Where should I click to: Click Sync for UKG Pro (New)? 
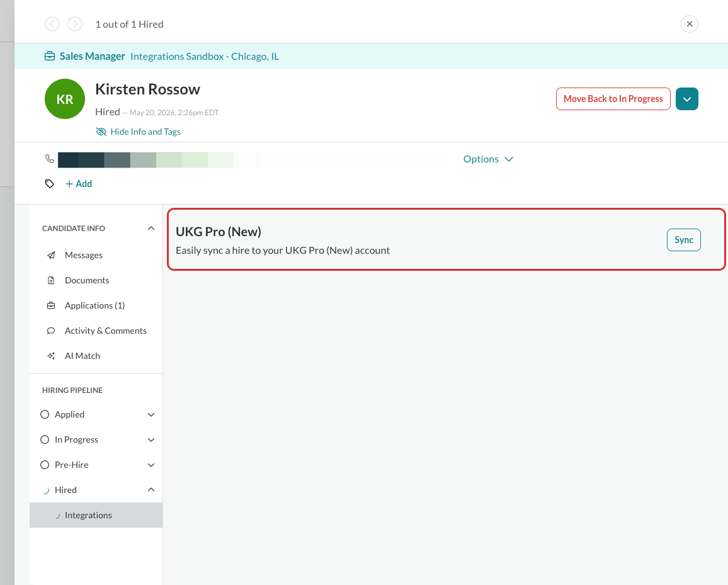coord(683,240)
